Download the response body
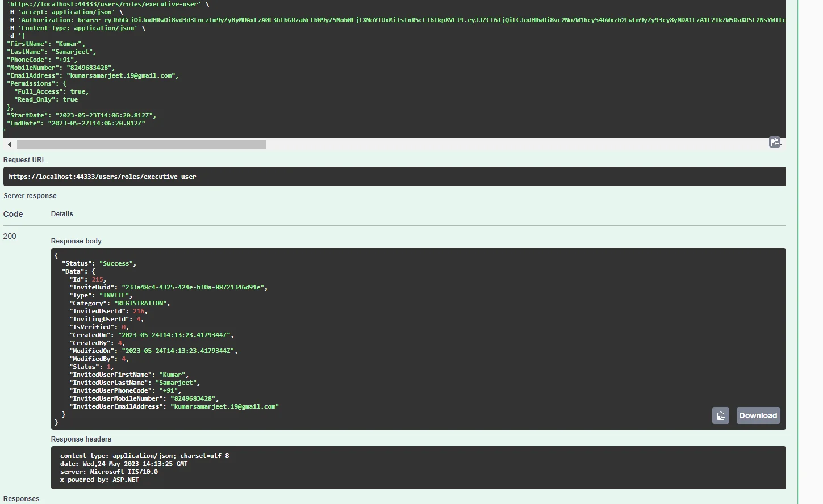 click(758, 415)
